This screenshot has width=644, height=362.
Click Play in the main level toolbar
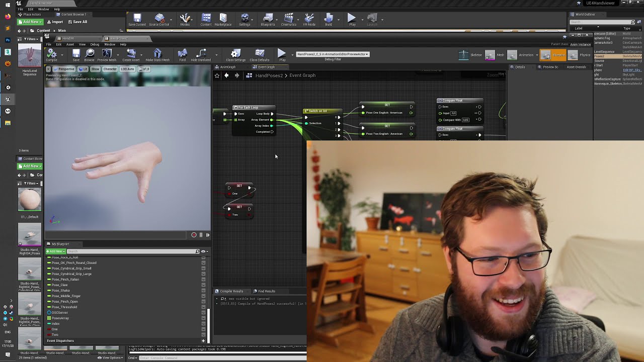click(x=352, y=20)
